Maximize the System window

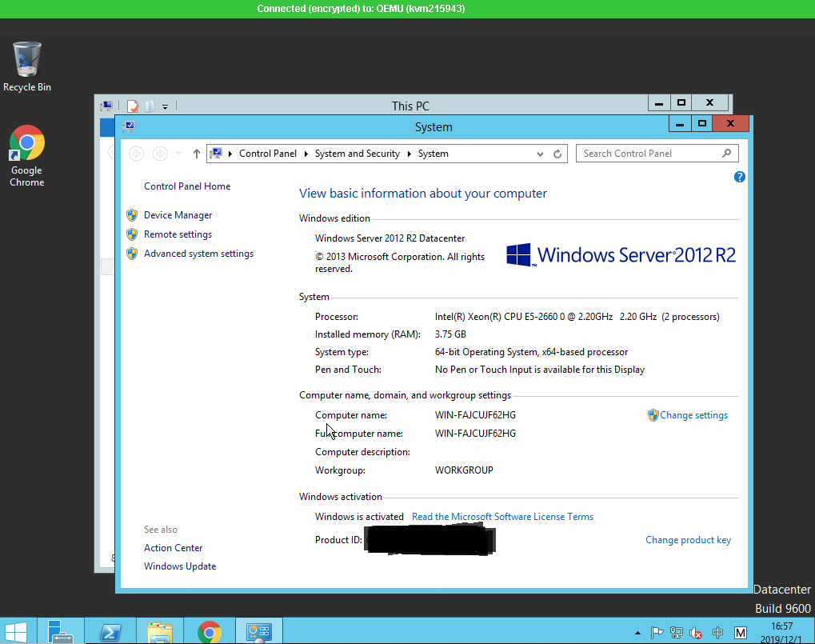point(701,124)
